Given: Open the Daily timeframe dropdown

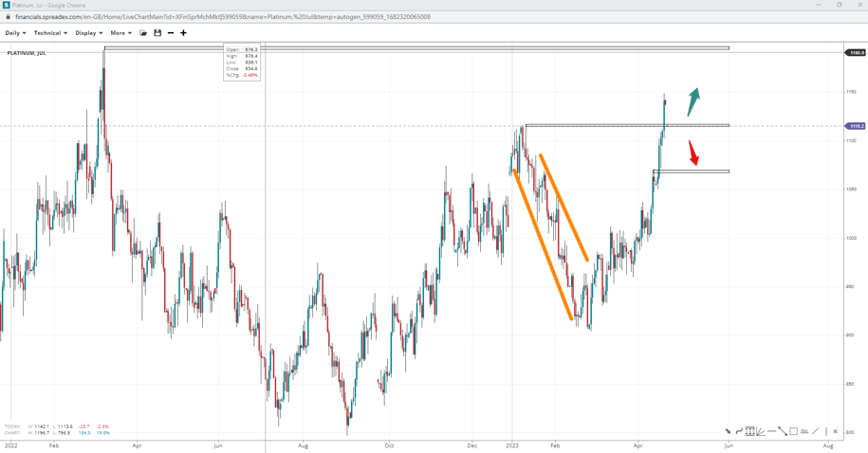Looking at the screenshot, I should point(15,33).
